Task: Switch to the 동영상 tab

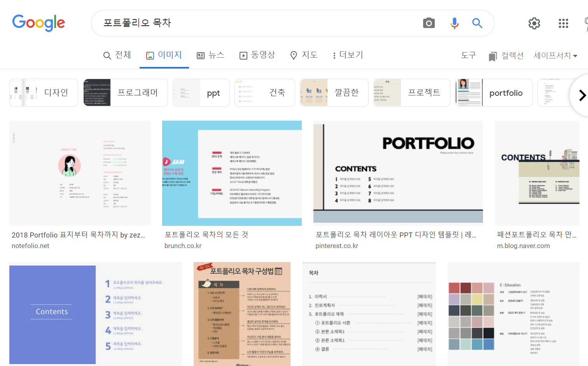Action: [x=257, y=55]
